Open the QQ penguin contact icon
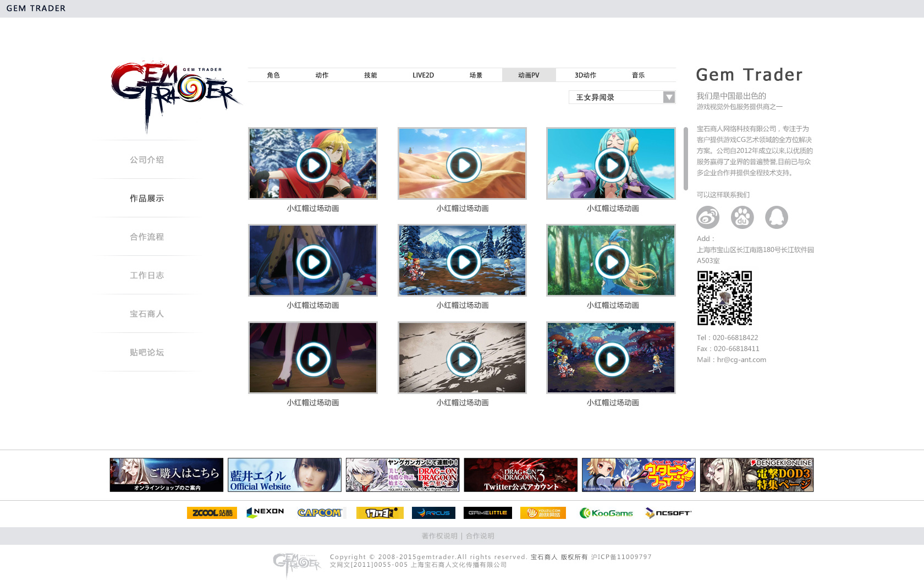 click(x=777, y=217)
